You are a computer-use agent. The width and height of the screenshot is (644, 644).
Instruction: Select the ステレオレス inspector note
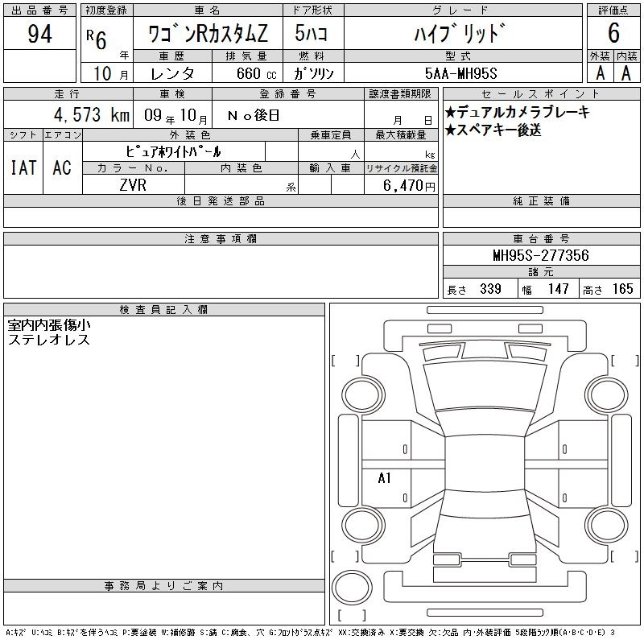pyautogui.click(x=48, y=340)
